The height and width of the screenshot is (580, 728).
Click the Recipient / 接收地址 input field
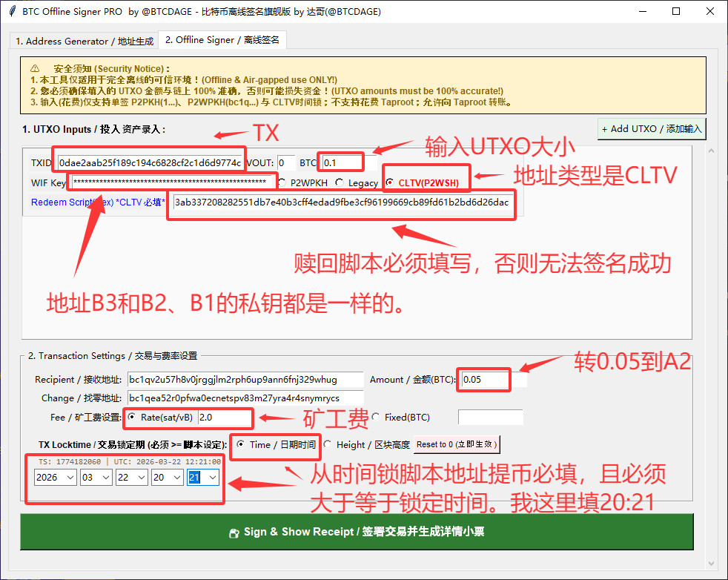coord(245,380)
